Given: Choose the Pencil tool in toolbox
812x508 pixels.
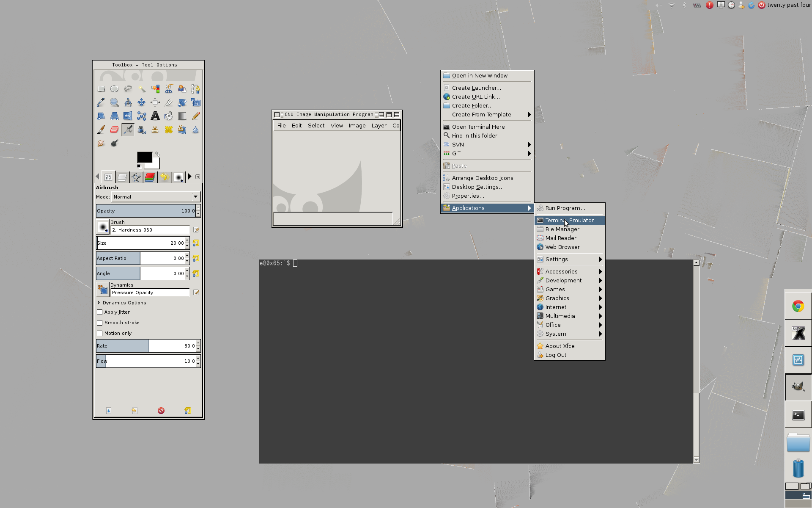Looking at the screenshot, I should (196, 116).
